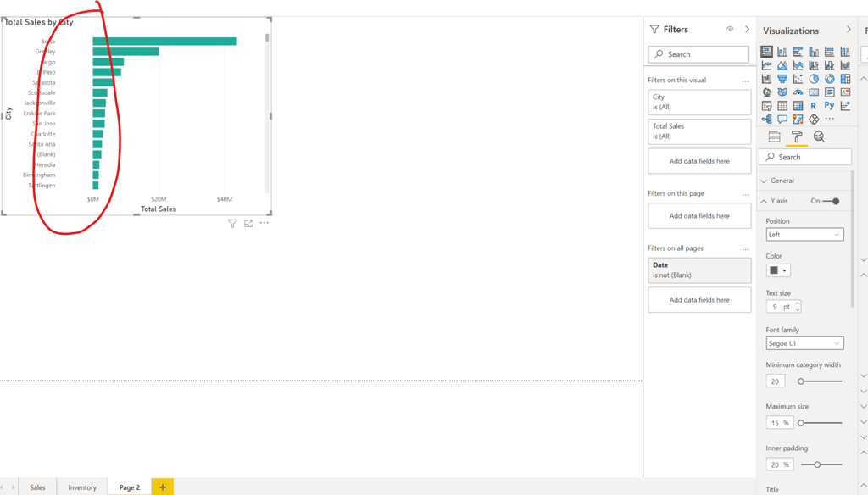
Task: Select the pie chart visualization icon
Action: tap(813, 78)
